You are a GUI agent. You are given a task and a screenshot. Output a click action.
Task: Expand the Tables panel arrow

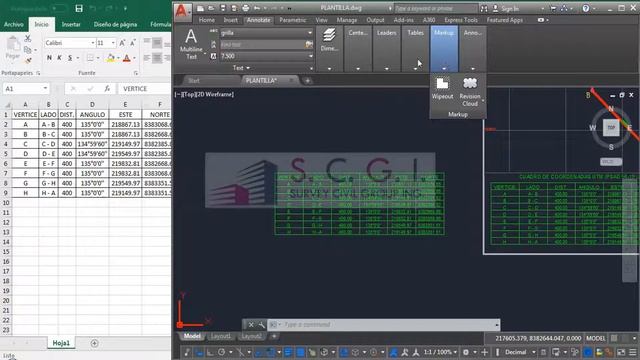click(x=415, y=69)
